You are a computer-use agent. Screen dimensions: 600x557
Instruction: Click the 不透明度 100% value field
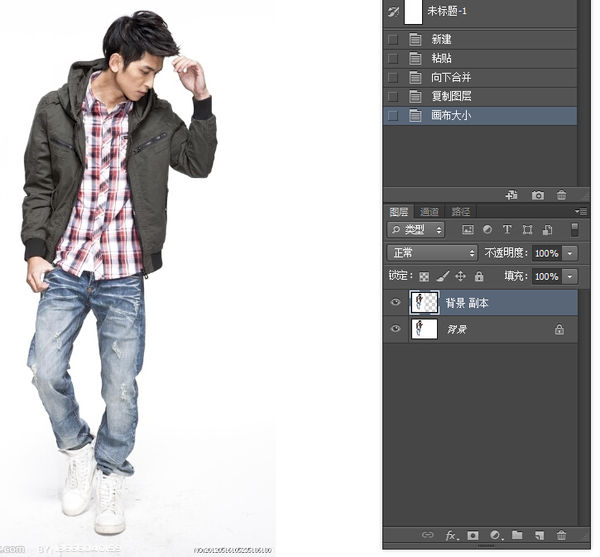click(547, 253)
